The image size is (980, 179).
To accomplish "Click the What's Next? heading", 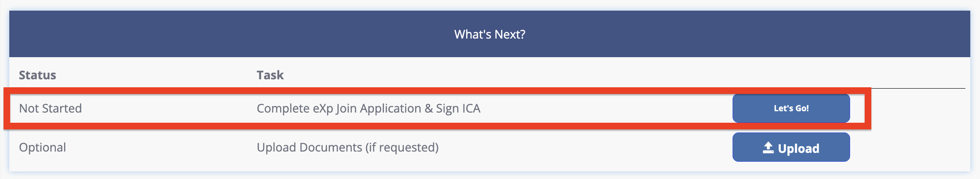I will pyautogui.click(x=490, y=35).
